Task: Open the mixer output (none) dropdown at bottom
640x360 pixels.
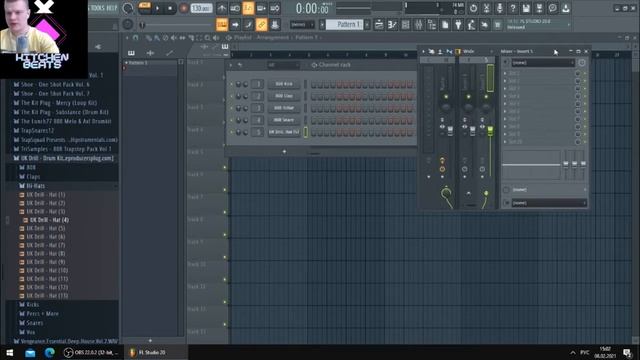Action: 549,203
